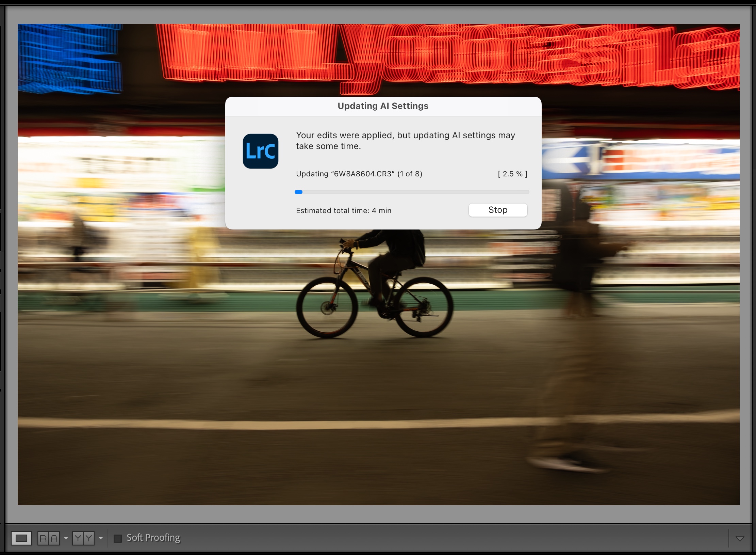This screenshot has height=555, width=756.
Task: Click the Soft Proofing label text
Action: click(153, 538)
